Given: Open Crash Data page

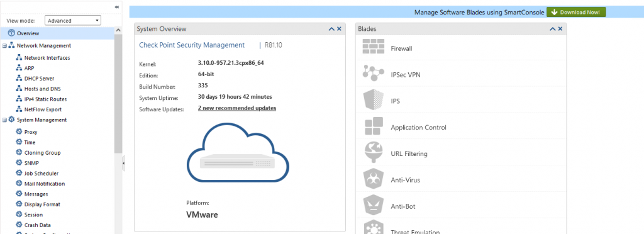Looking at the screenshot, I should click(37, 225).
